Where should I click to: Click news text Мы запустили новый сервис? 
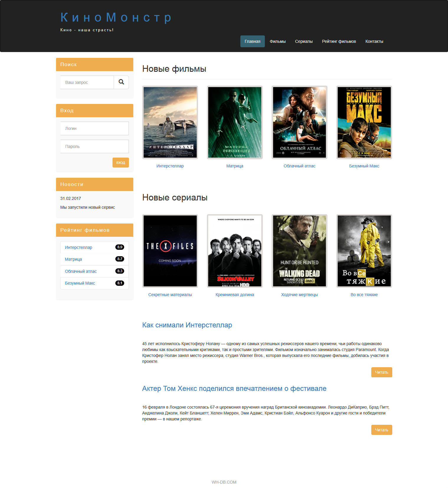pos(88,207)
